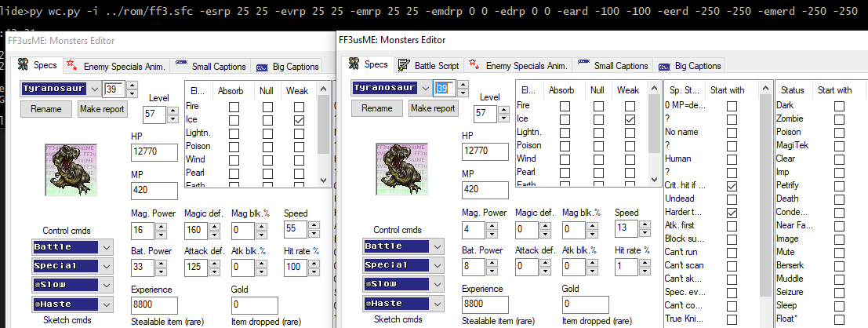Toggle Crit. hit if Start with checkbox
Image resolution: width=868 pixels, height=328 pixels.
click(x=732, y=186)
